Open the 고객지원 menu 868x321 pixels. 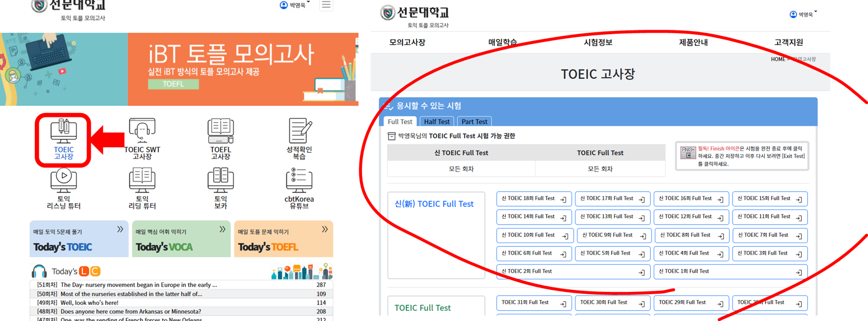coord(789,42)
